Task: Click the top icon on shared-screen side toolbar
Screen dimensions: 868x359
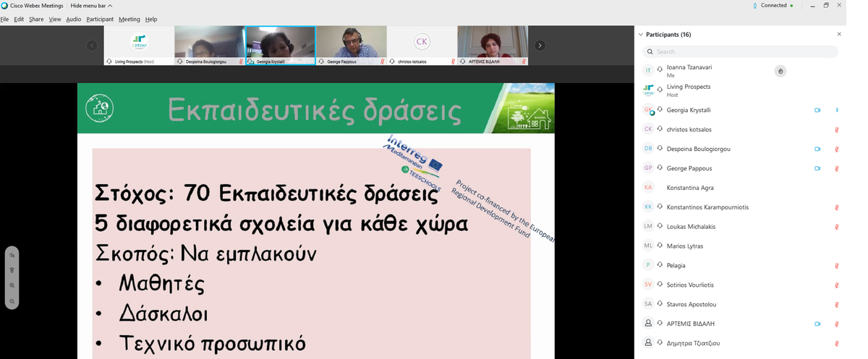Action: 12,255
